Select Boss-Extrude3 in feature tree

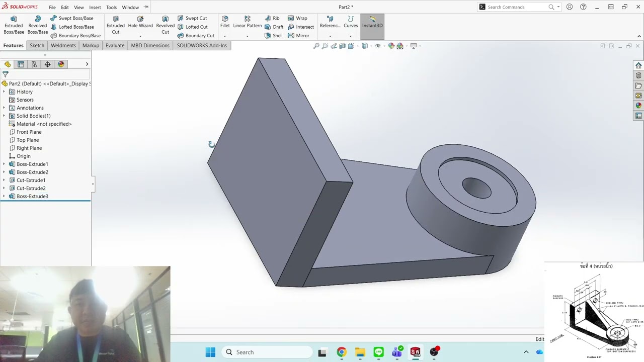(x=32, y=196)
